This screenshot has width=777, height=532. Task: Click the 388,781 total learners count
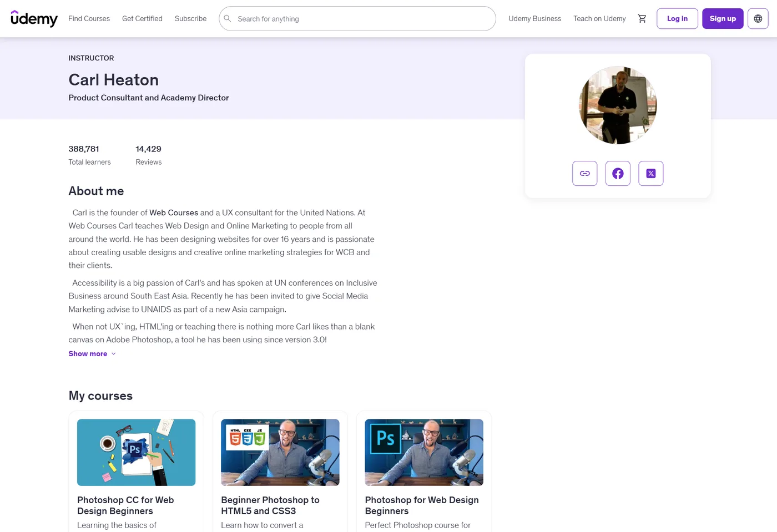pos(84,149)
